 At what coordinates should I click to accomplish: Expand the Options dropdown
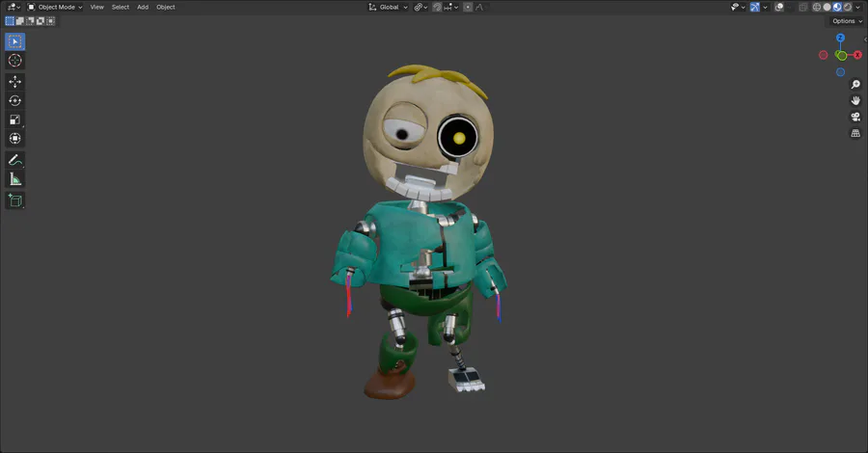pos(848,21)
